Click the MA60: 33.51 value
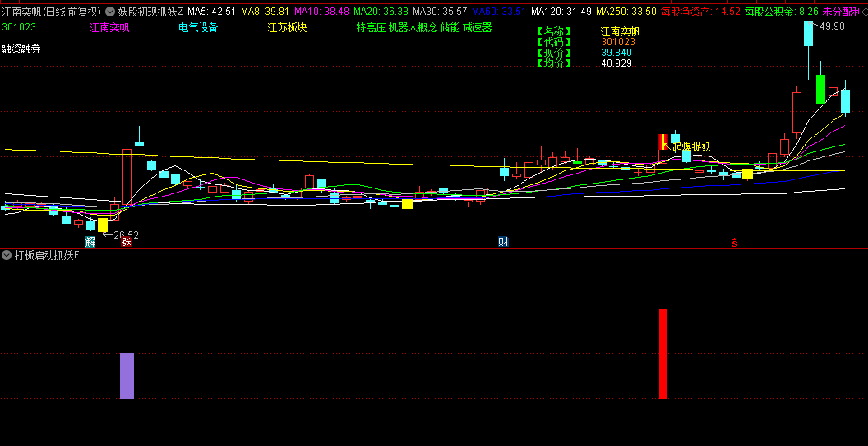Screen dimensions: 868x446 (499, 11)
